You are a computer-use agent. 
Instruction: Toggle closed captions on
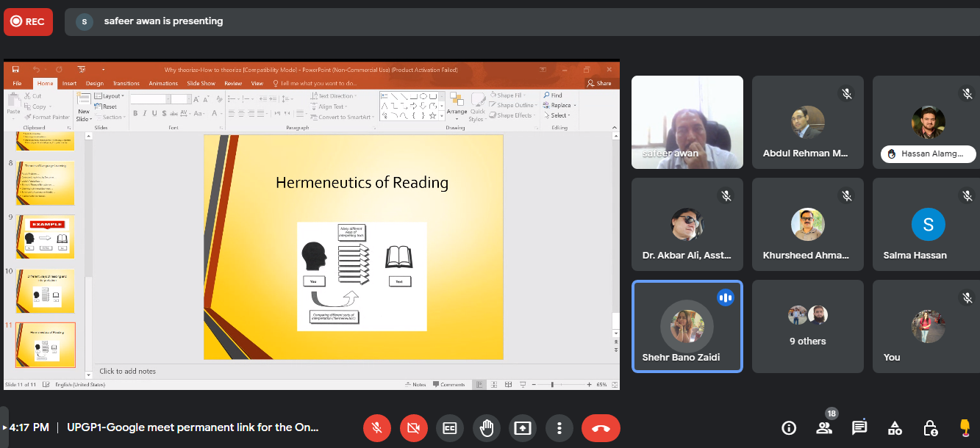click(x=449, y=428)
